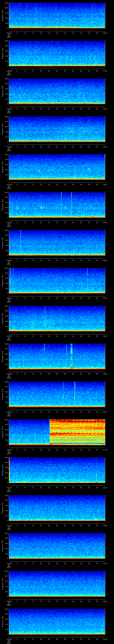Select the start time label 5:34:00
The image size is (114, 644).
[x=9, y=223]
